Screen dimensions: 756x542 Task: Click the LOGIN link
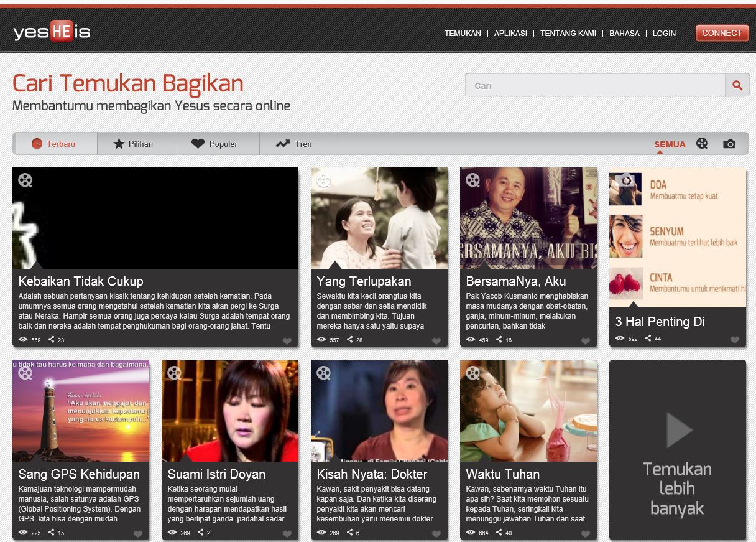coord(664,34)
